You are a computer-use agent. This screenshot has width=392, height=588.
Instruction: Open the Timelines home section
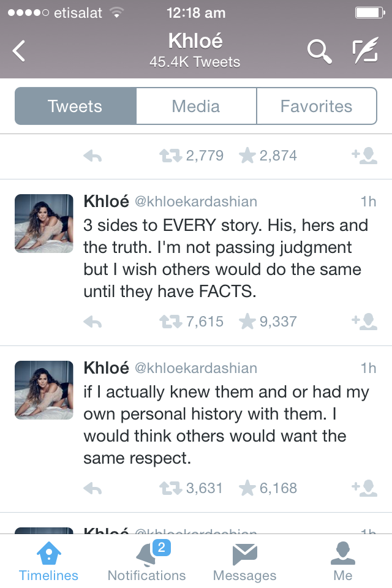[x=48, y=560]
